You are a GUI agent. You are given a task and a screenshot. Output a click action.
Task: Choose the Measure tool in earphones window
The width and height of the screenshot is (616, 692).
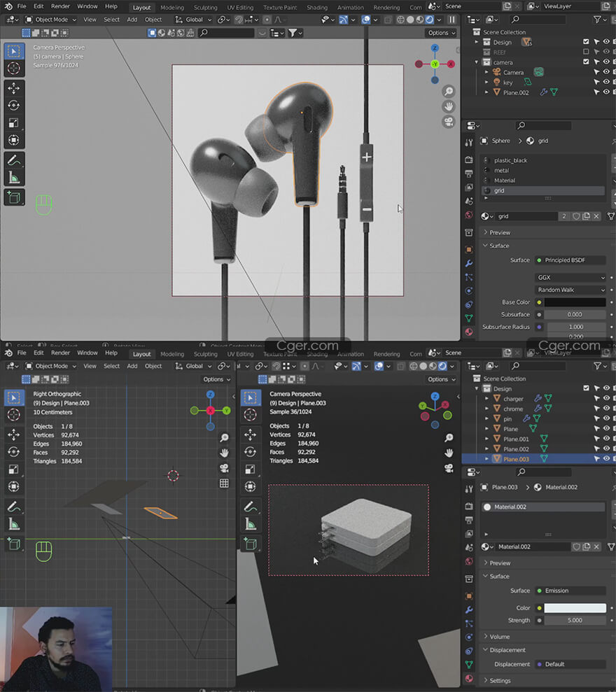click(14, 178)
